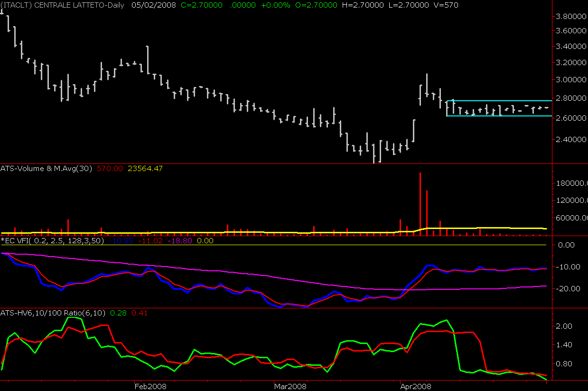Click the Mar2008 date axis label

pyautogui.click(x=289, y=386)
